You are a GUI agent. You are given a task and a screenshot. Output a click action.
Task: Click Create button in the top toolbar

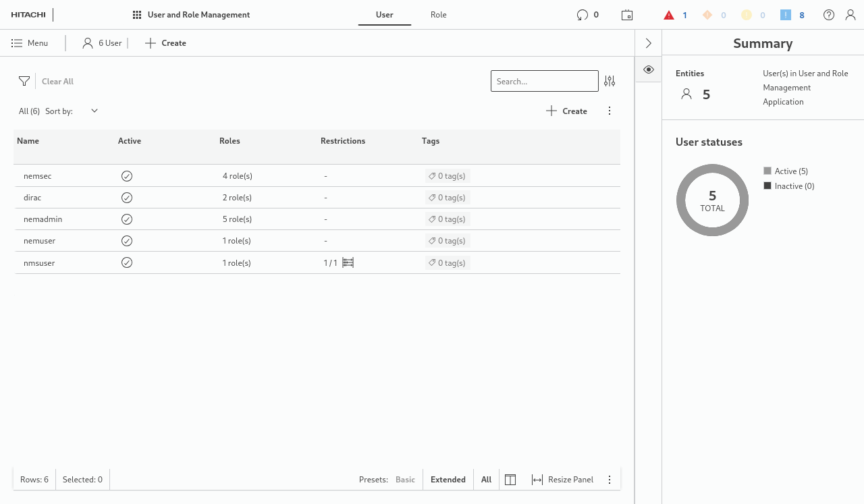[x=166, y=43]
